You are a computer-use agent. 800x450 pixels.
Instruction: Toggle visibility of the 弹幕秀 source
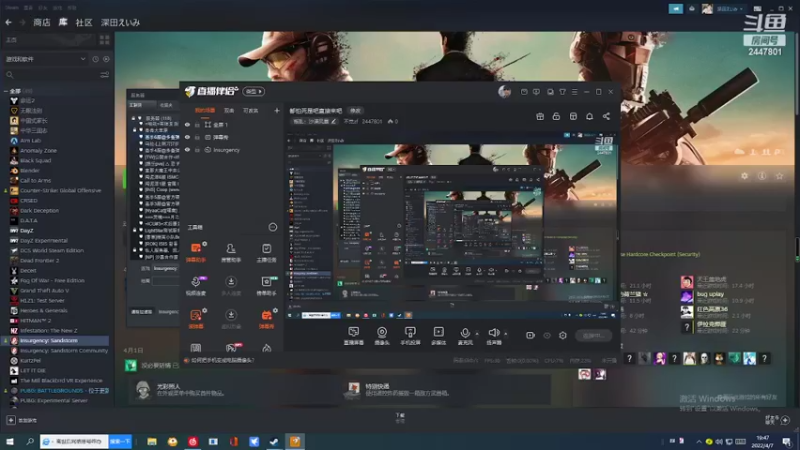coord(187,137)
